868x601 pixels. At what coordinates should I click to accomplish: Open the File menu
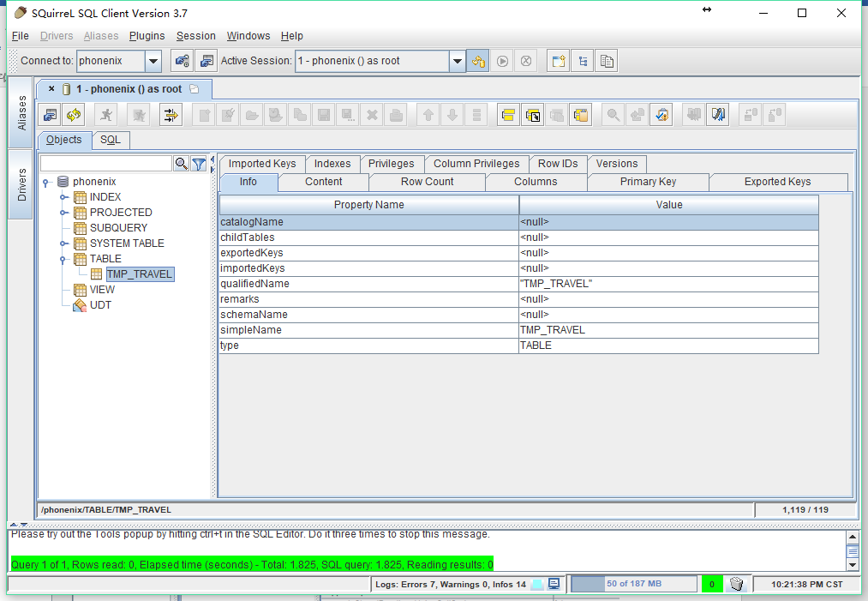pos(20,36)
